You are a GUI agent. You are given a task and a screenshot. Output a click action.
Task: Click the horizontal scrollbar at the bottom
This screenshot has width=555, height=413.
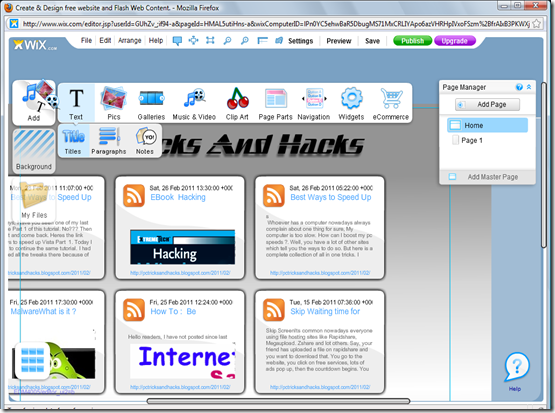pos(279,401)
